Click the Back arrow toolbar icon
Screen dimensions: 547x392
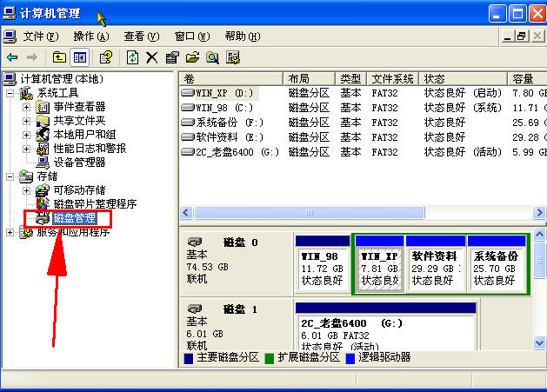coord(12,57)
